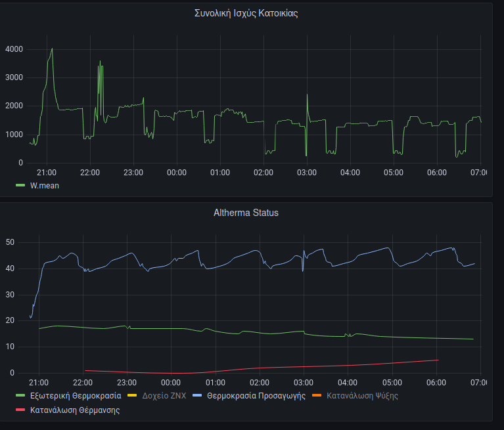504x430 pixels.
Task: Open the Altherma Status panel title menu
Action: coord(246,213)
